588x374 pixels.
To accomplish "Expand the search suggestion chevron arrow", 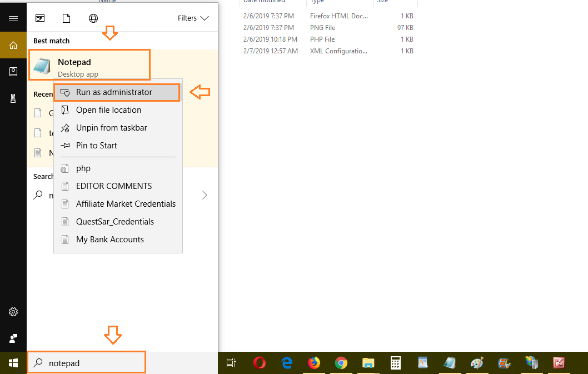I will (205, 195).
